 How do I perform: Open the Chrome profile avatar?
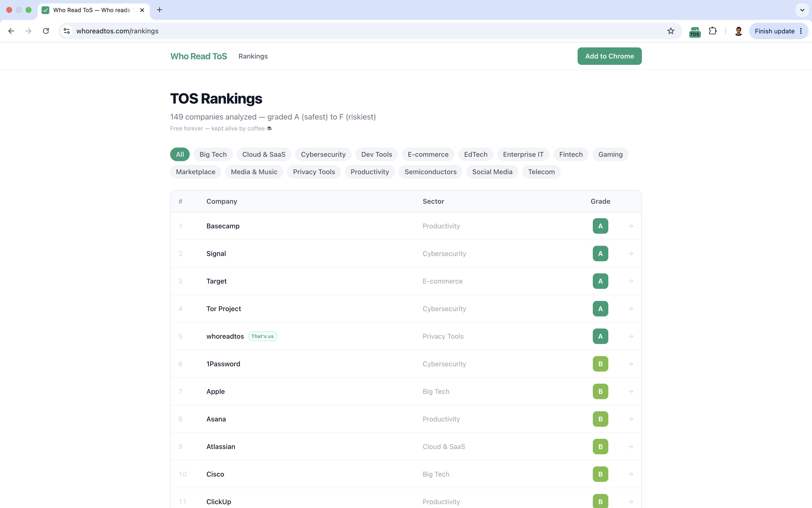[x=738, y=31]
